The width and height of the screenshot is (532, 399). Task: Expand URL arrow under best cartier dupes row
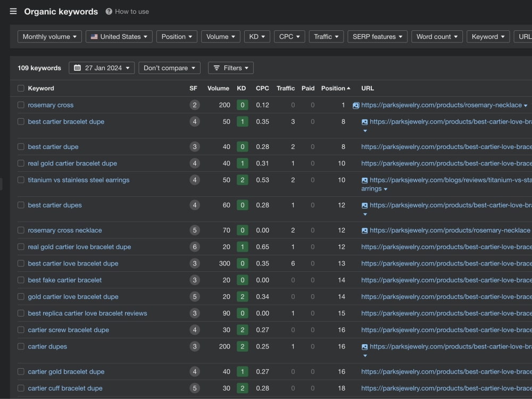click(365, 214)
